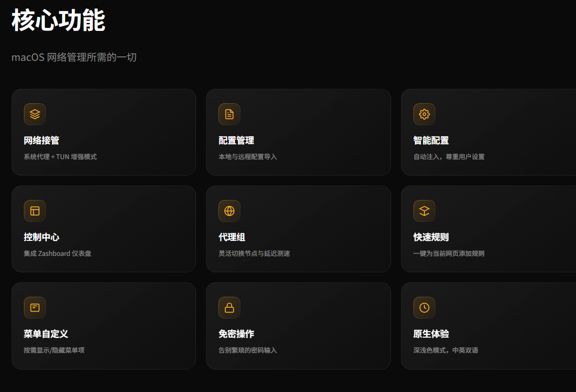Click the layers icon above 网络接管
Viewport: 576px width, 392px height.
pyautogui.click(x=35, y=114)
